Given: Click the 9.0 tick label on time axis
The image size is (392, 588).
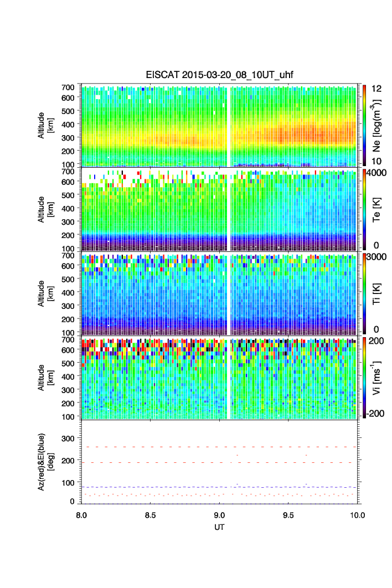Looking at the screenshot, I should (x=219, y=514).
